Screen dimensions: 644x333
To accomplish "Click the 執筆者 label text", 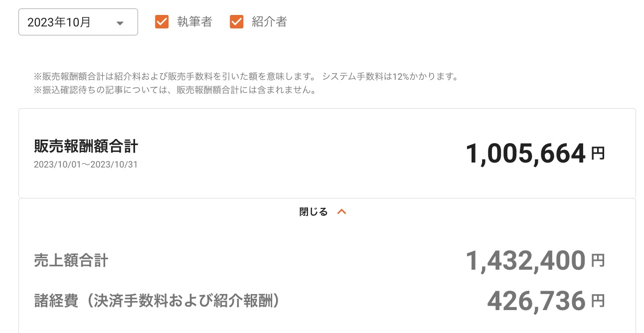I will 194,22.
